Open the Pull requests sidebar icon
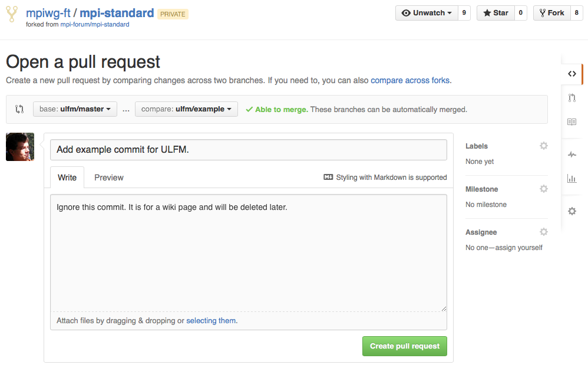This screenshot has width=588, height=368. point(572,98)
